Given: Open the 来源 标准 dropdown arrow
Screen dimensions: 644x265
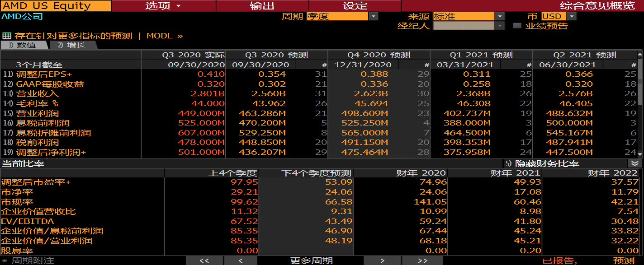Looking at the screenshot, I should (500, 16).
